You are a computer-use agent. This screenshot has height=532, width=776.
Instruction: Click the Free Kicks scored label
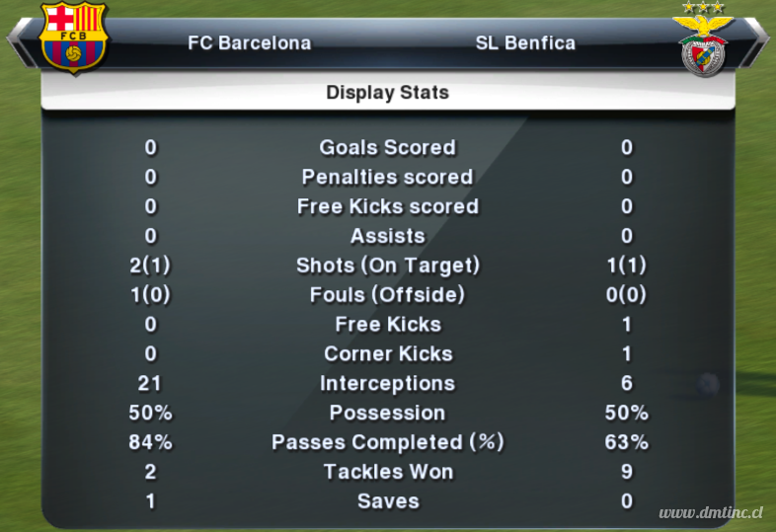pos(387,206)
